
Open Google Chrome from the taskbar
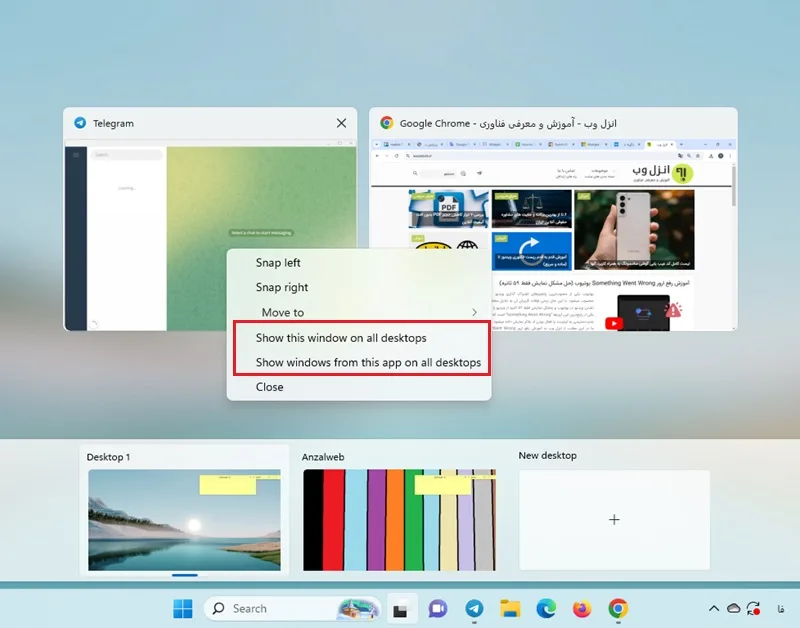coord(618,609)
